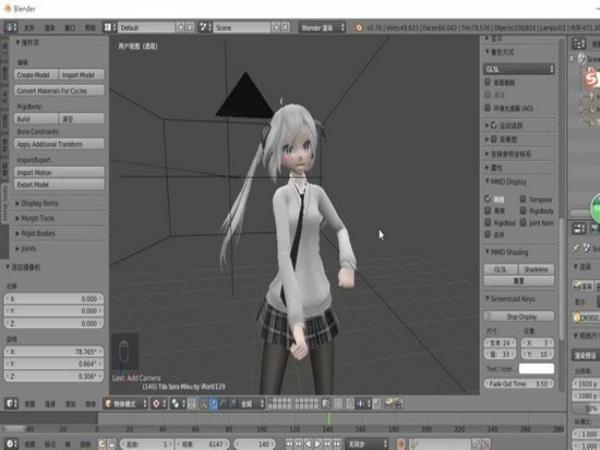The image size is (600, 450).
Task: Click the scene browse icon beside Scene field
Action: point(205,28)
